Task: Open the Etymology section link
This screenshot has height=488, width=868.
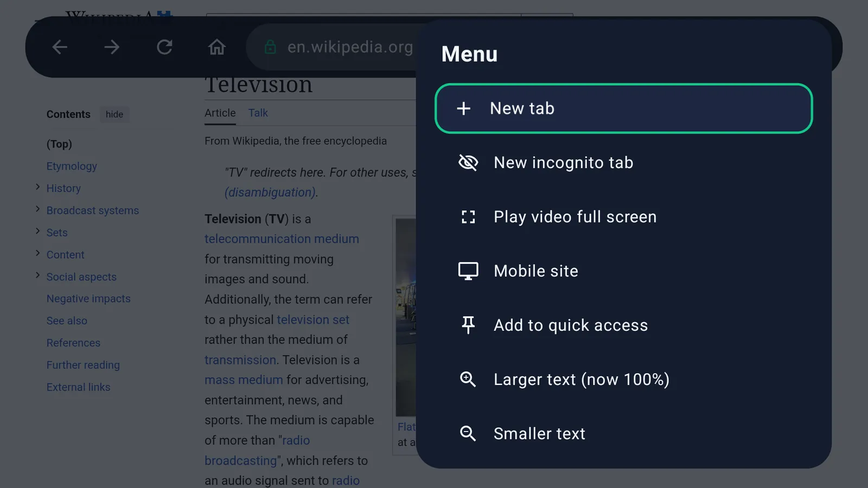Action: (x=72, y=166)
